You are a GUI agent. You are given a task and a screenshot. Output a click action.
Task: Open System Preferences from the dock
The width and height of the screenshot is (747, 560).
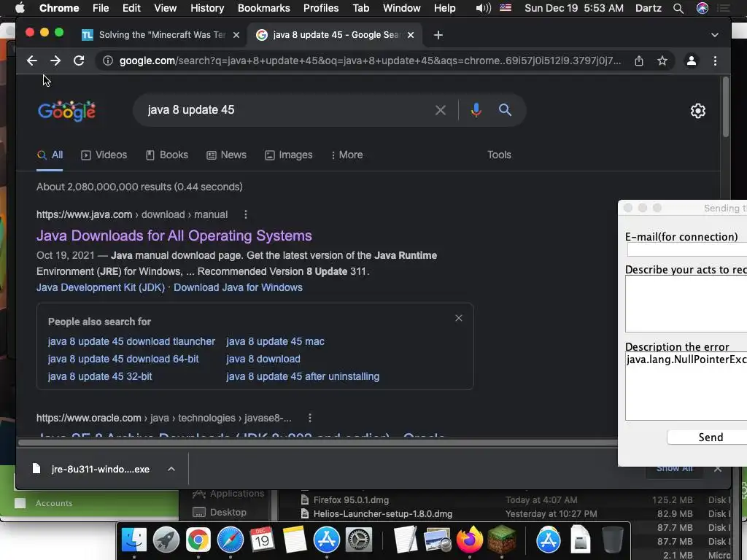[x=358, y=540]
